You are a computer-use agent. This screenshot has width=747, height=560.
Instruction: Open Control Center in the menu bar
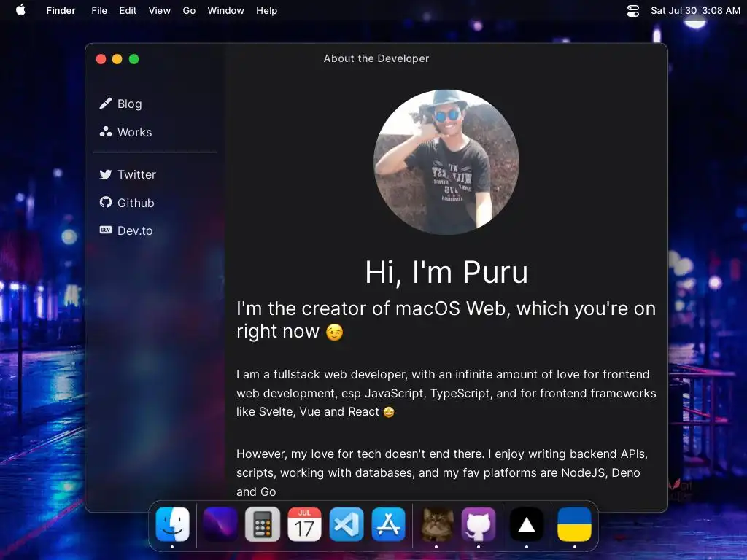click(632, 10)
